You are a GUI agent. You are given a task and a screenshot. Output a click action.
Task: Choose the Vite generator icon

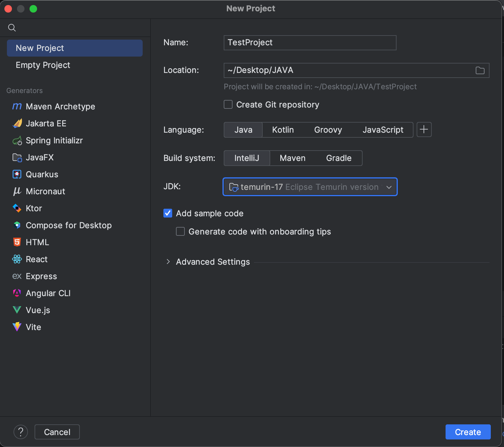[17, 327]
